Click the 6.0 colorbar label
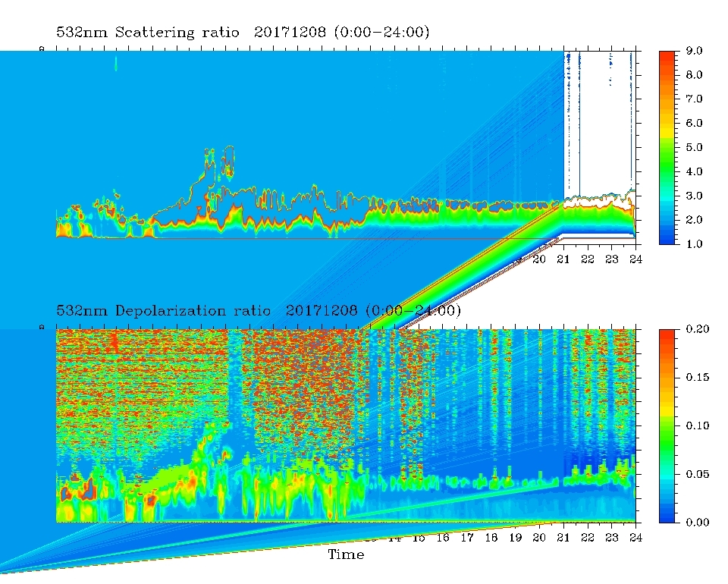 [x=694, y=123]
